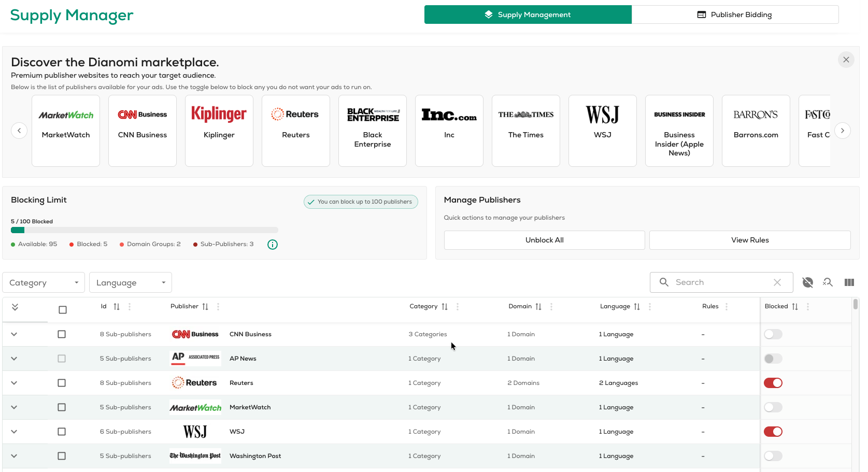Expand the Reuters sub-publishers row
The width and height of the screenshot is (868, 472).
click(x=14, y=383)
